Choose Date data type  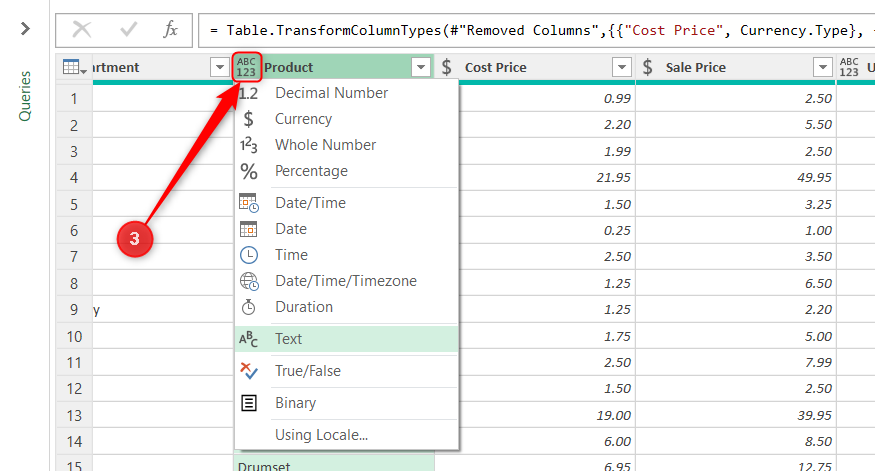point(347,229)
